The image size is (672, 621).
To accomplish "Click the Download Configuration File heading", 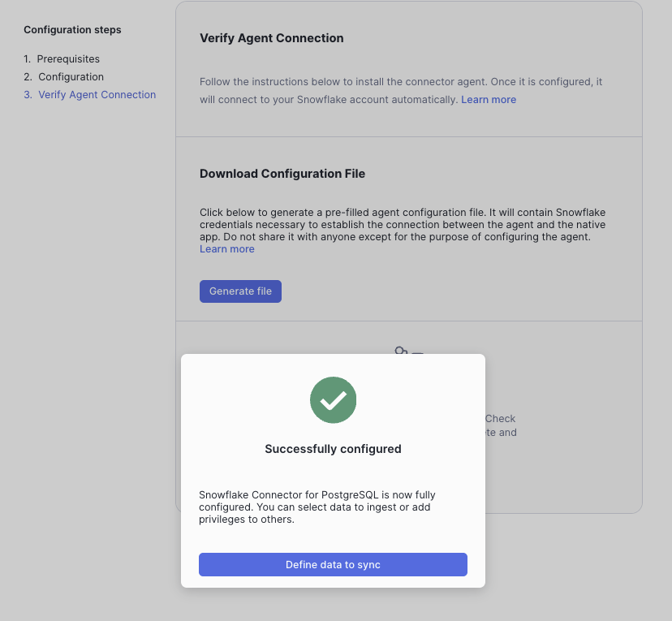I will [x=282, y=173].
